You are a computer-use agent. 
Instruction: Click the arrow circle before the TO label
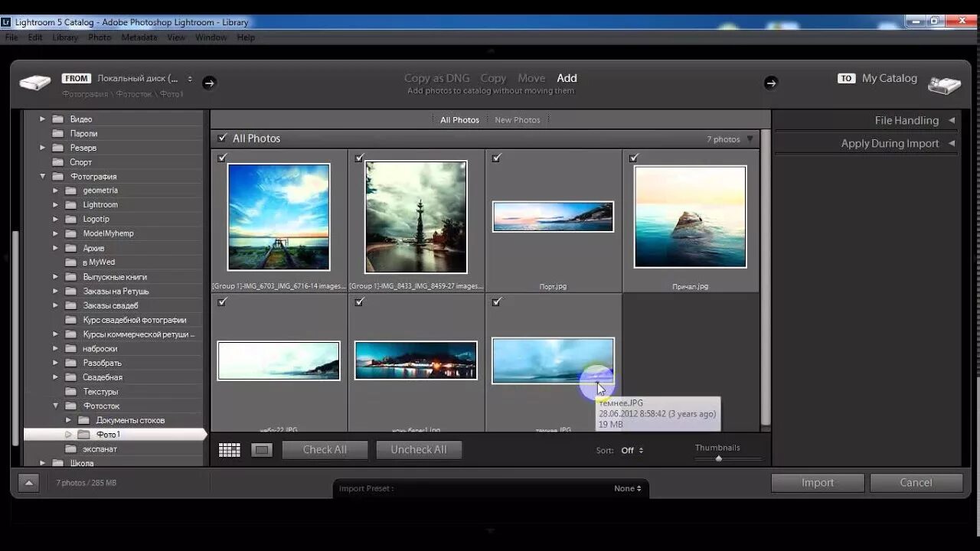tap(771, 83)
